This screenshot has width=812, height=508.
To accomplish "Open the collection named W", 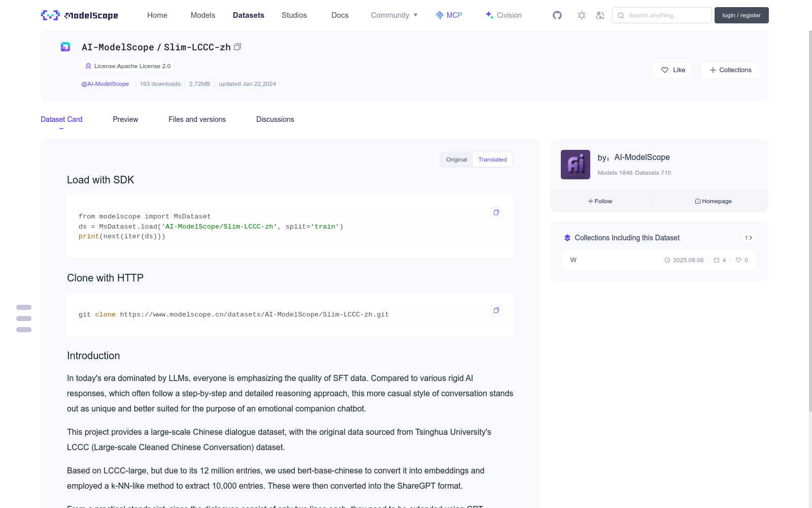I will point(659,260).
